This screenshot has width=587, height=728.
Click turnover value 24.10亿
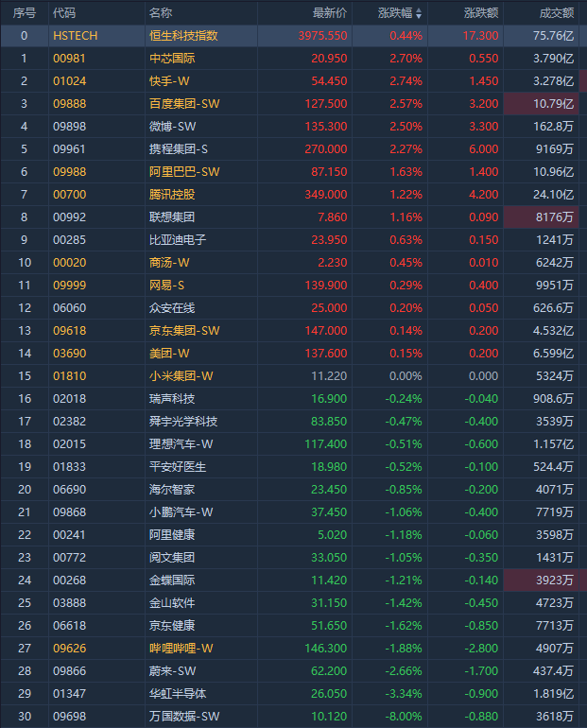(x=554, y=195)
